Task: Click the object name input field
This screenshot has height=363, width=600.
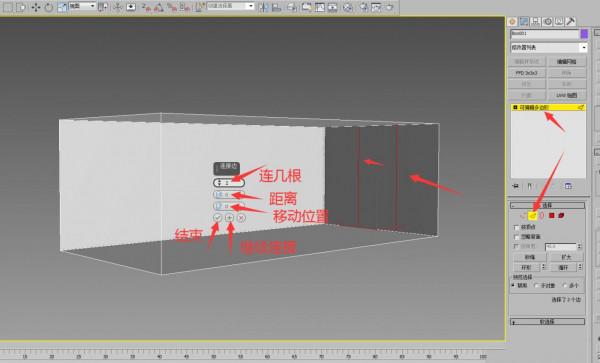Action: click(545, 34)
